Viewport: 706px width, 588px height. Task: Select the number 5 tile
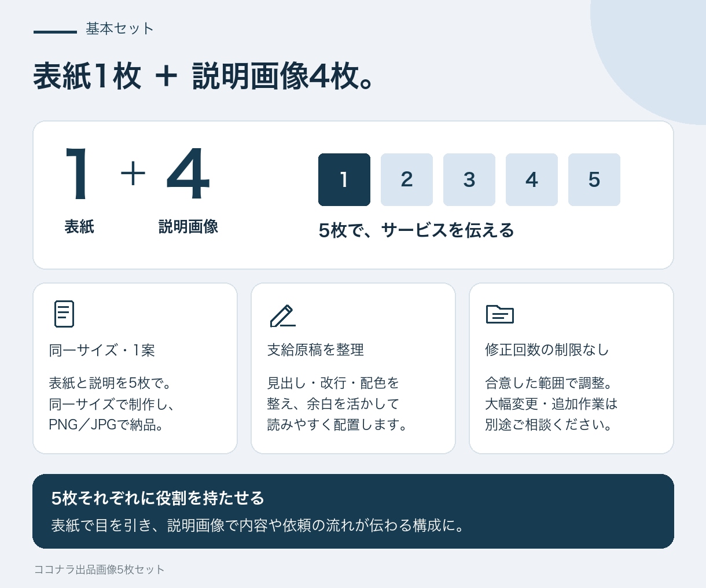[x=594, y=179]
